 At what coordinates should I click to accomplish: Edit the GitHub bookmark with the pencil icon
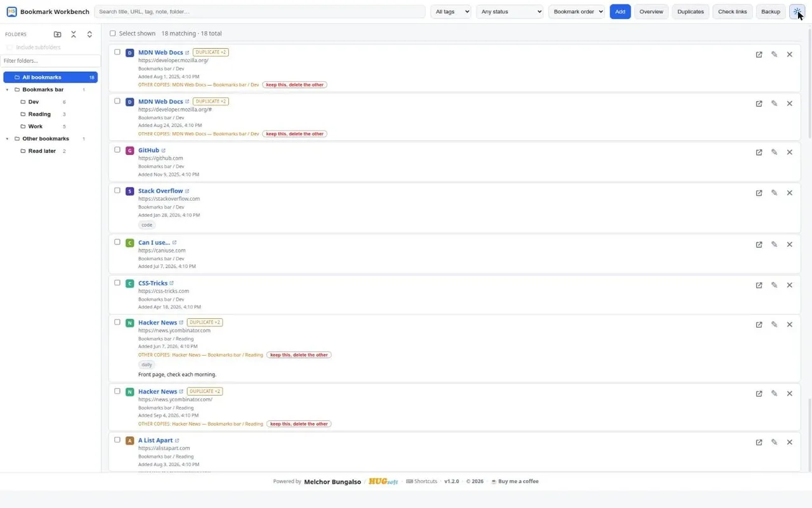[774, 152]
